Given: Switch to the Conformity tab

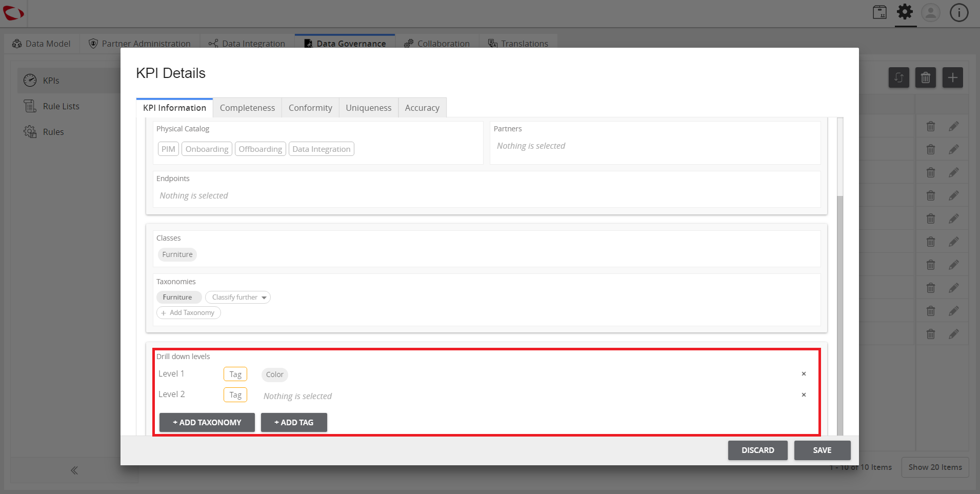Looking at the screenshot, I should [310, 108].
